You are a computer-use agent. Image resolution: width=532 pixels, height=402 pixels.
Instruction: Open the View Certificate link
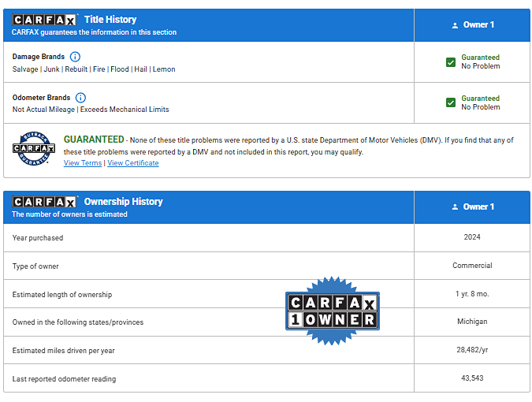pos(133,163)
